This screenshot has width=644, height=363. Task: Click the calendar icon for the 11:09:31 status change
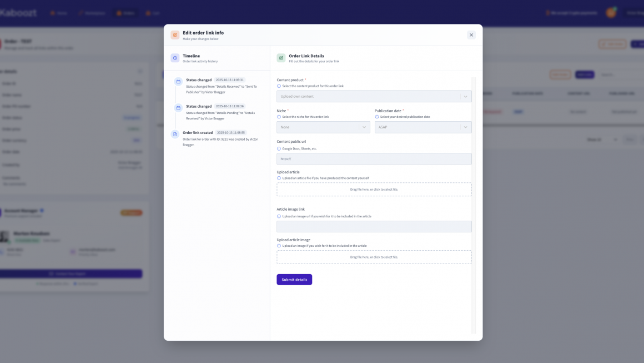pos(178,82)
